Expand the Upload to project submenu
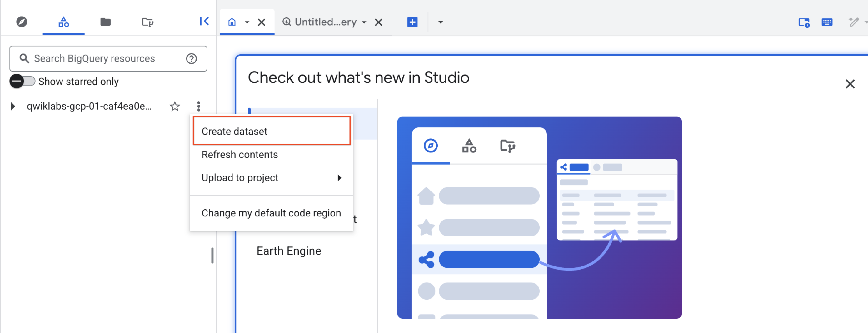The width and height of the screenshot is (868, 333). [x=340, y=178]
